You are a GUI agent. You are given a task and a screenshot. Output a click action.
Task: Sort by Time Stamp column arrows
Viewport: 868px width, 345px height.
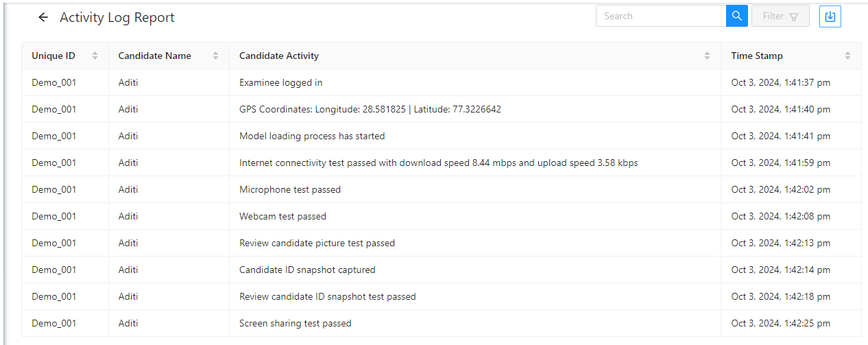847,56
